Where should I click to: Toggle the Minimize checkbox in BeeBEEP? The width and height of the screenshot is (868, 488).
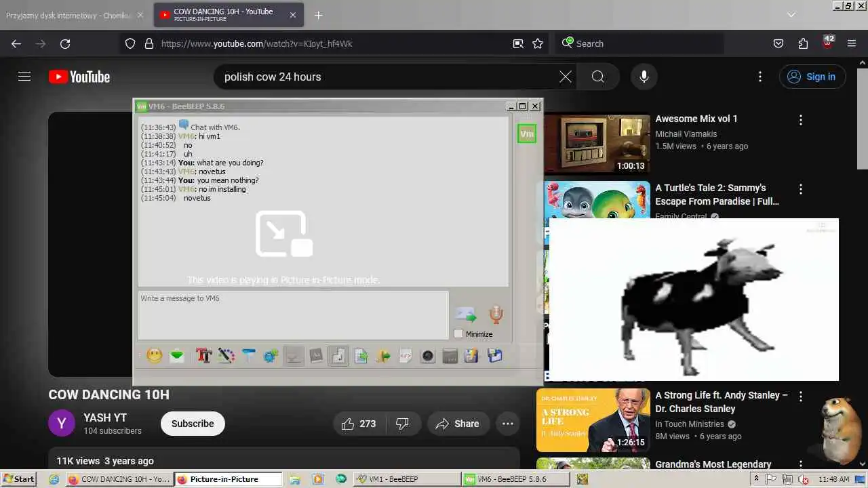[x=458, y=333]
